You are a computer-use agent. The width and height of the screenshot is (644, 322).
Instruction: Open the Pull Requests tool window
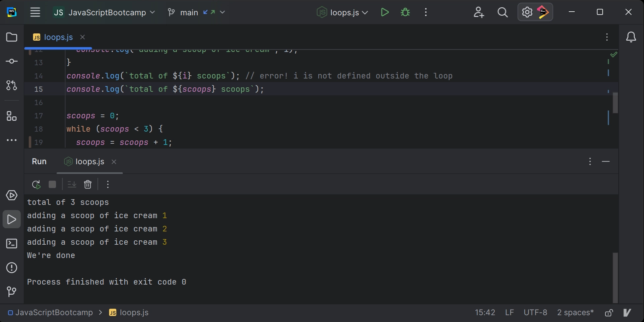pyautogui.click(x=12, y=85)
